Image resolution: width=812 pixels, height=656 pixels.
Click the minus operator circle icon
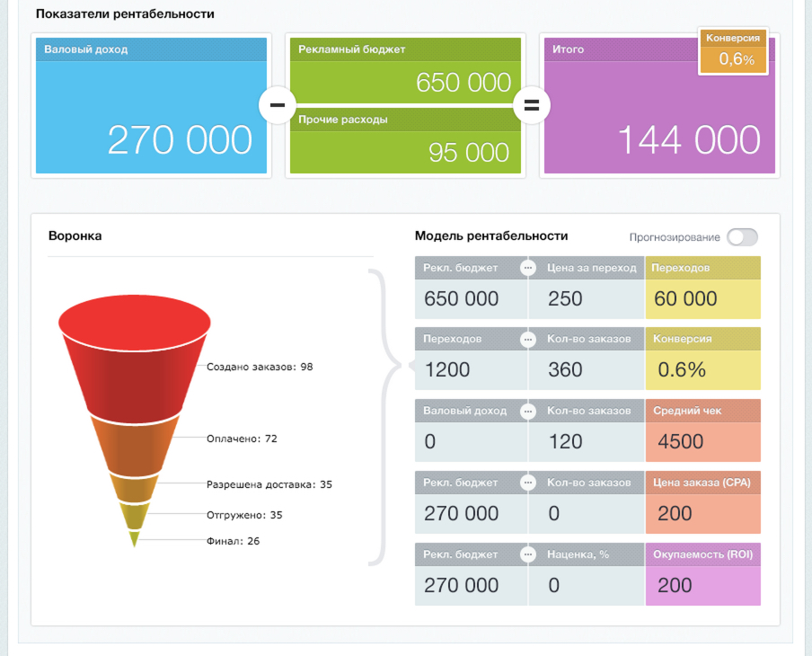278,105
